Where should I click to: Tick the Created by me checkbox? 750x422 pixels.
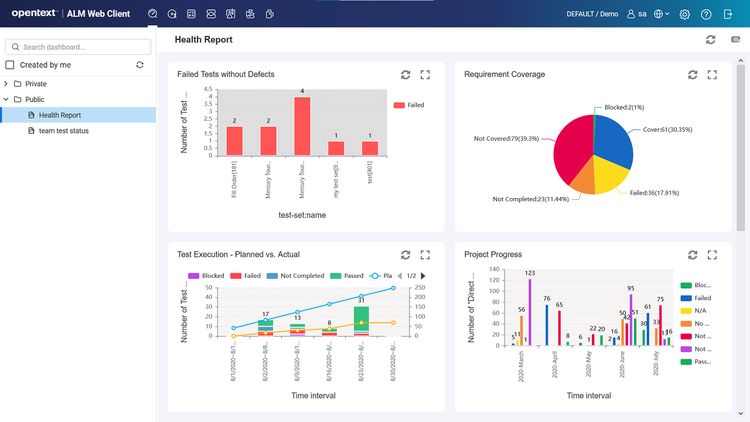pos(10,65)
